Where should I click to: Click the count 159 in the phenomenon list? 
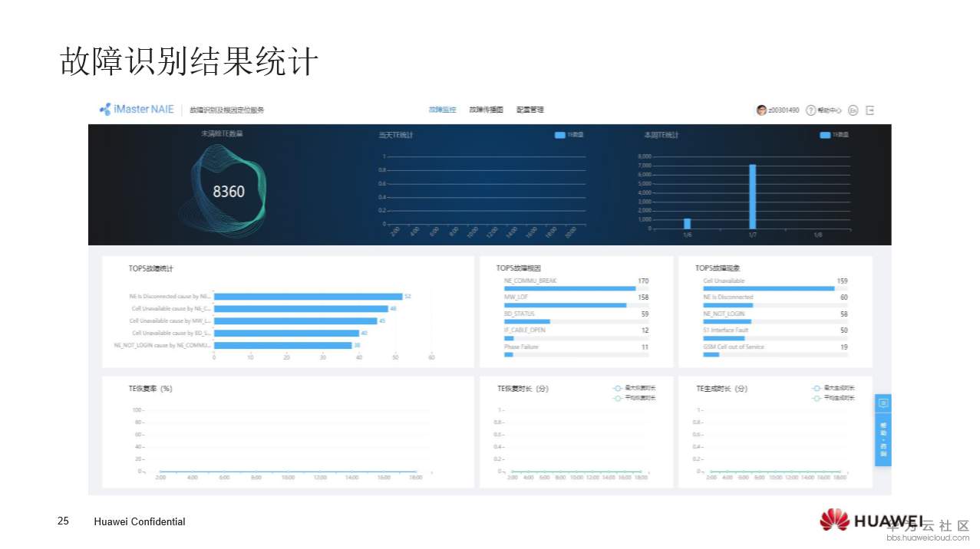(x=842, y=281)
